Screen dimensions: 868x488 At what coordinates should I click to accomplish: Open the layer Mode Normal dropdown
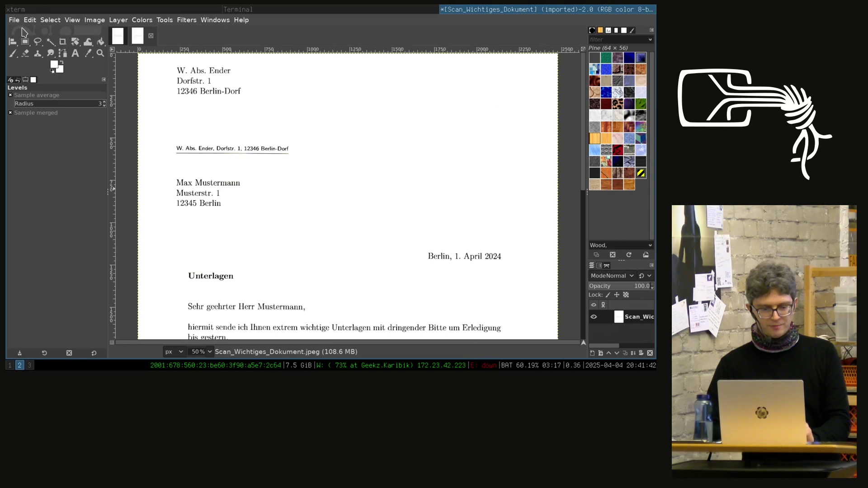[612, 276]
